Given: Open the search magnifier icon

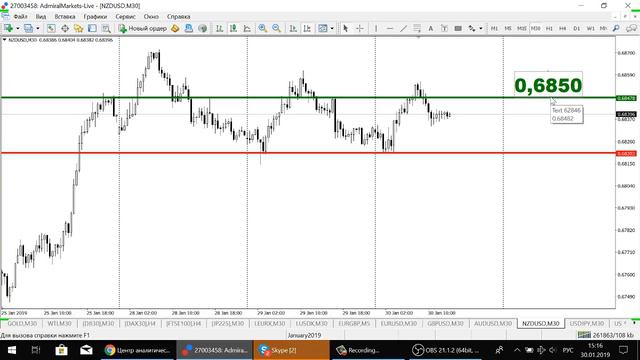Looking at the screenshot, I should [616, 28].
